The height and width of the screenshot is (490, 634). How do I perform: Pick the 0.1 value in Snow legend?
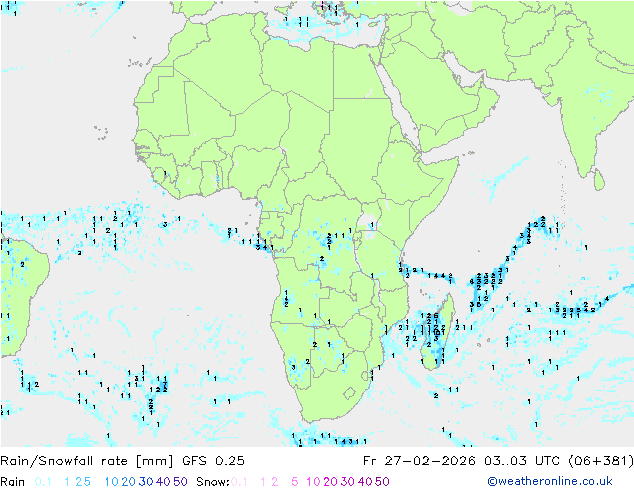(239, 482)
